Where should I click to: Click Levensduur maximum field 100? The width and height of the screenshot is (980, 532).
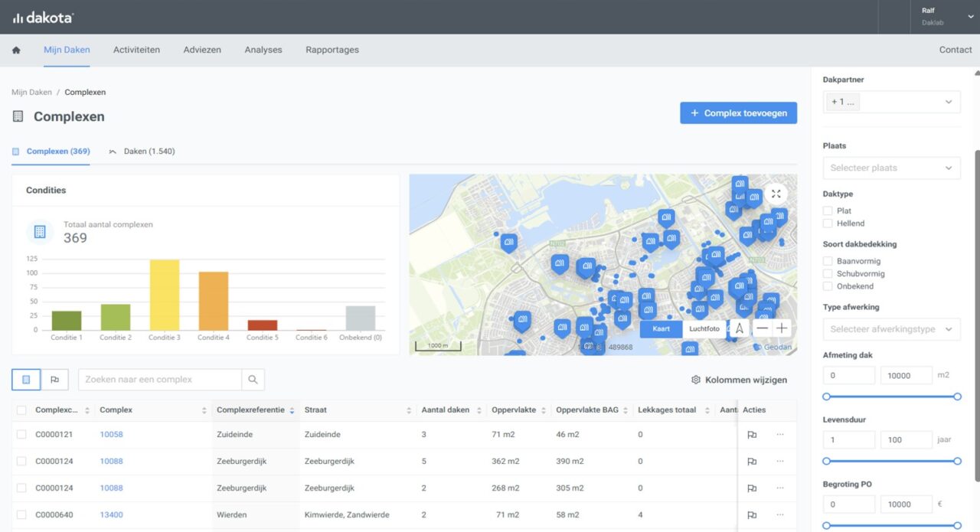(x=906, y=440)
